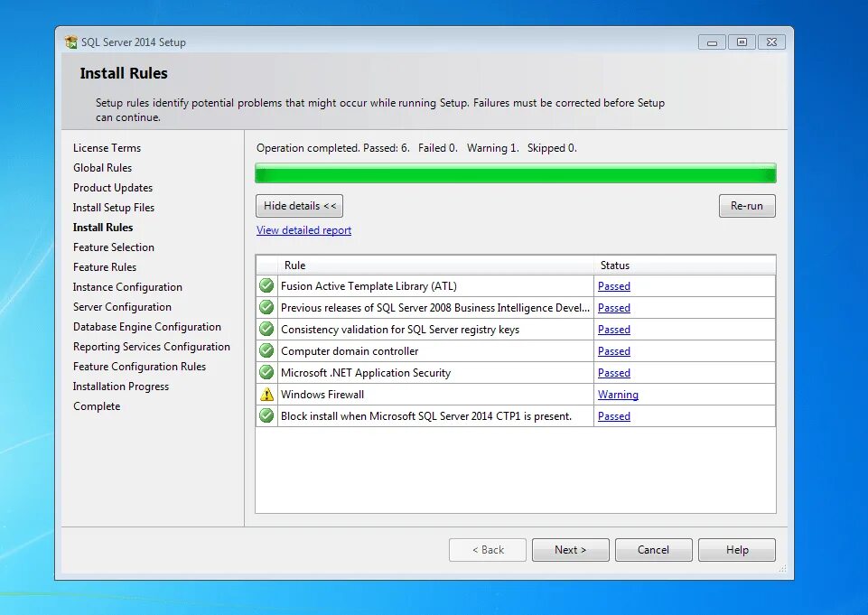Click the green progress bar
Screen dimensions: 868x615
coord(515,172)
